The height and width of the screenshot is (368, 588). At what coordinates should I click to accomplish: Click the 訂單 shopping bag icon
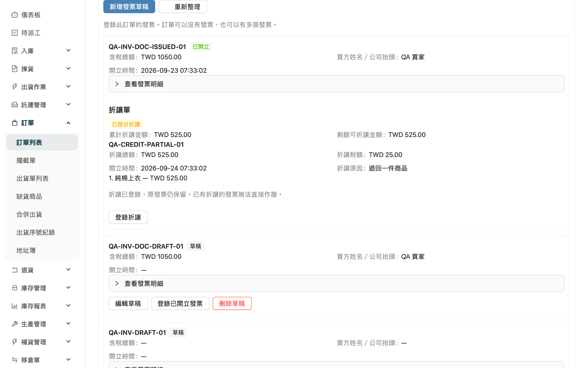click(x=14, y=123)
